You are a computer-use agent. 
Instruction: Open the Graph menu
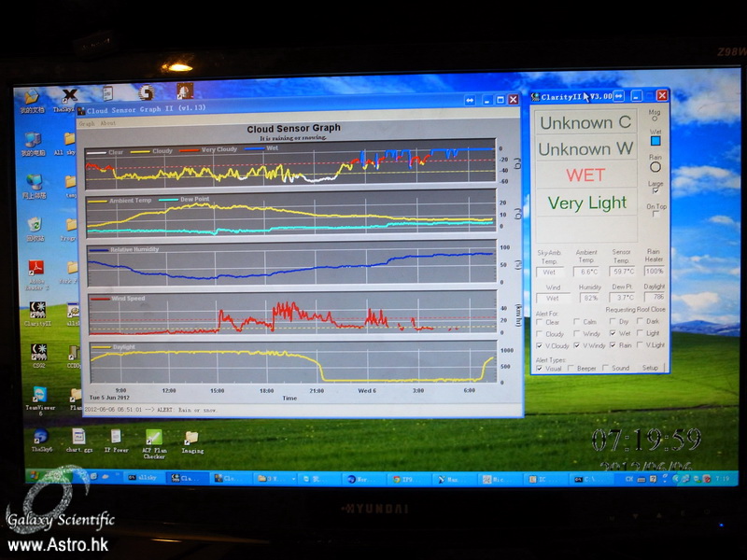87,122
